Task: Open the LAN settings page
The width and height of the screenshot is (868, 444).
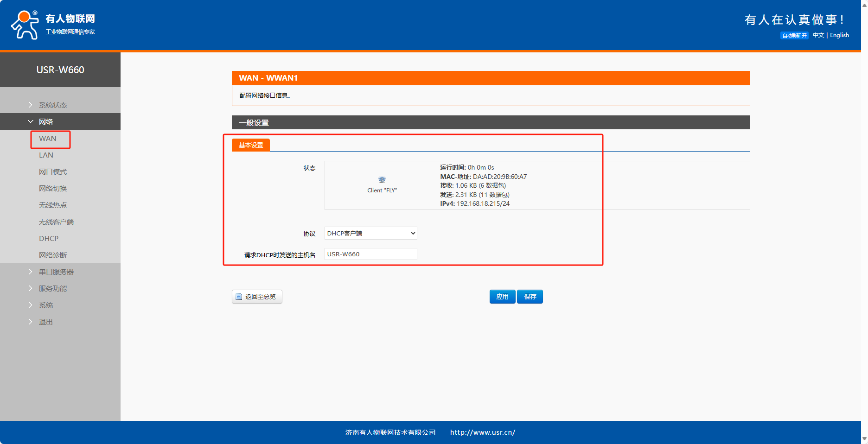Action: pyautogui.click(x=46, y=155)
